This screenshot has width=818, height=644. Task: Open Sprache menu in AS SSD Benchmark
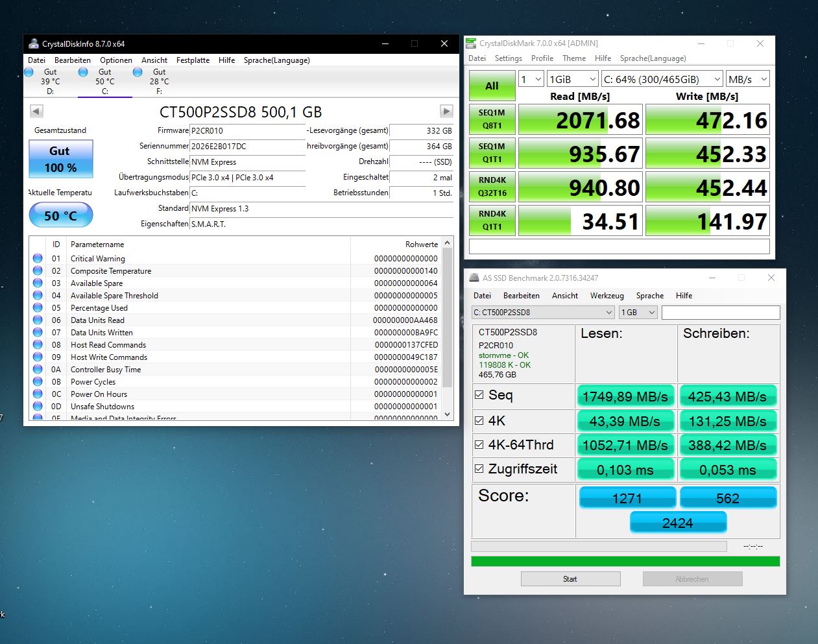649,296
